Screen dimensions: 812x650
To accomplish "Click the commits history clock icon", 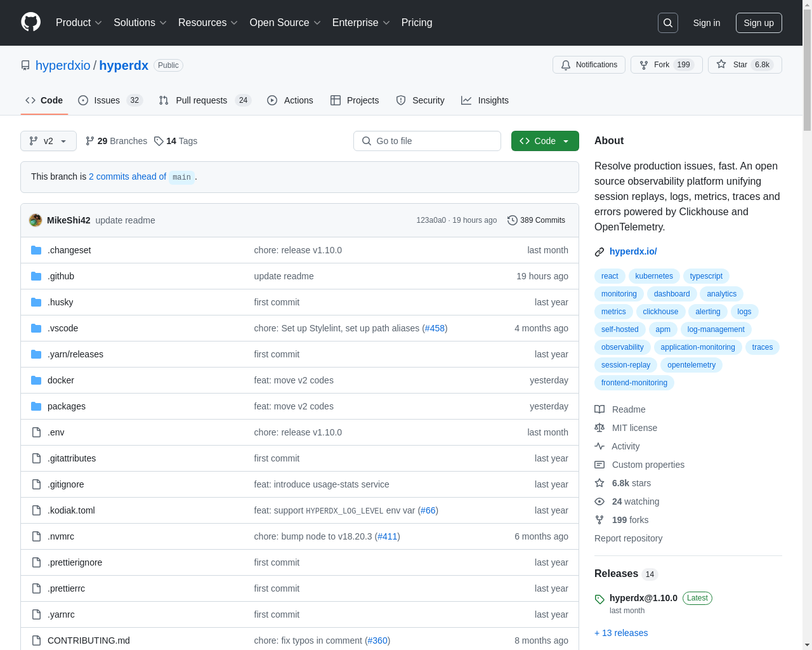I will (x=513, y=220).
